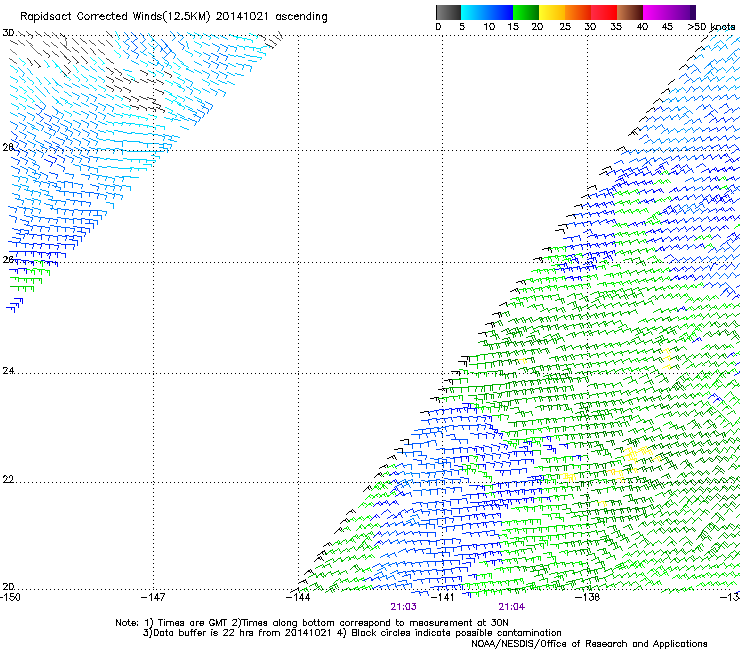The width and height of the screenshot is (740, 650).
Task: Click the latitude label '30'
Action: click(8, 33)
